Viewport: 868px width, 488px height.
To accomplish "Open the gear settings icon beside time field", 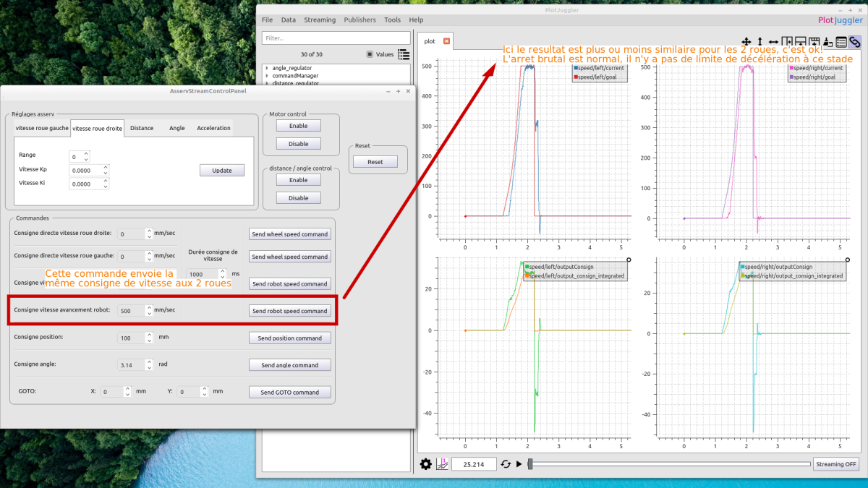I will click(x=425, y=464).
